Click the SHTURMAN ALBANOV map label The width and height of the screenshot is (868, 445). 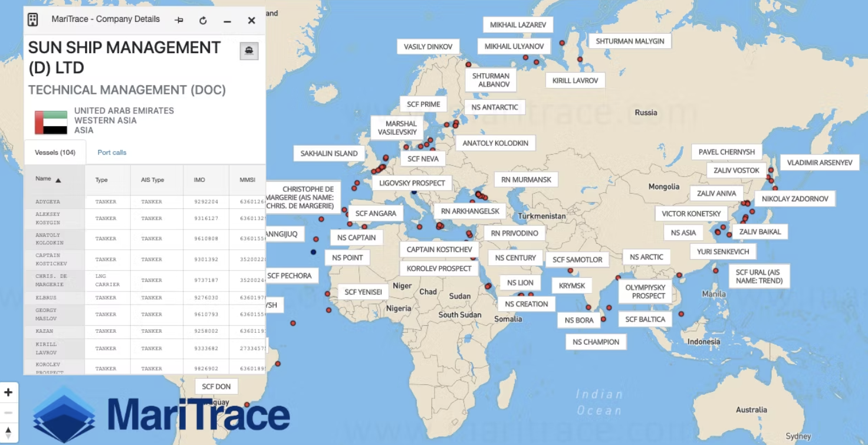[491, 80]
